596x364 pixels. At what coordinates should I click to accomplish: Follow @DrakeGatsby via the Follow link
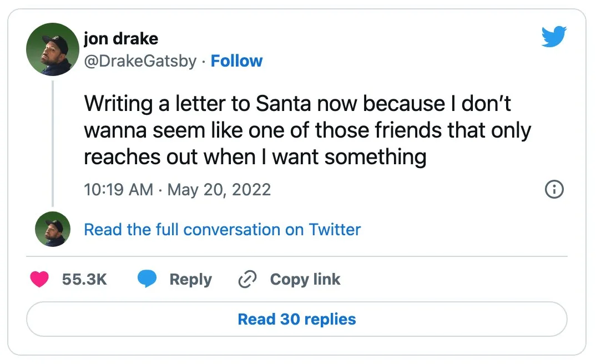pyautogui.click(x=236, y=61)
